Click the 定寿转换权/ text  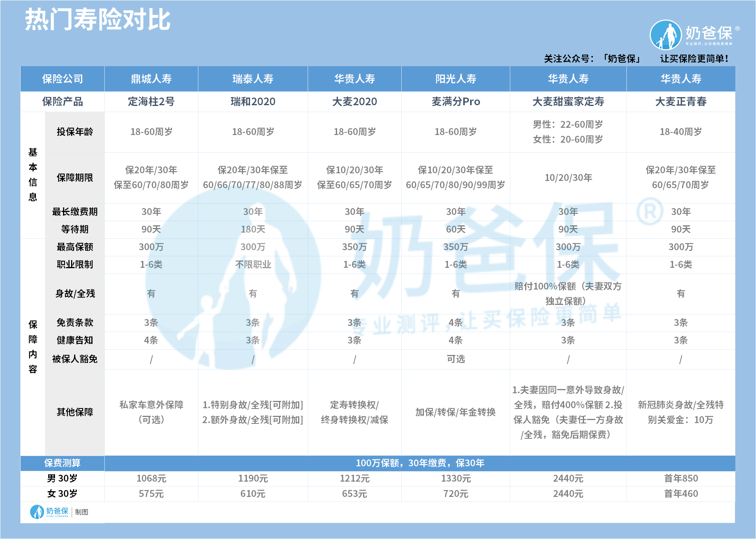(x=355, y=405)
